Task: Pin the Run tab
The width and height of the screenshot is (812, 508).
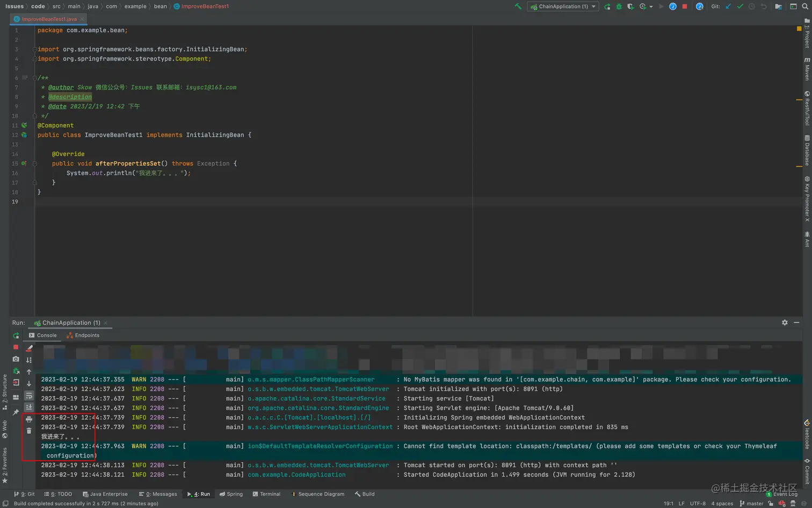Action: [x=16, y=412]
